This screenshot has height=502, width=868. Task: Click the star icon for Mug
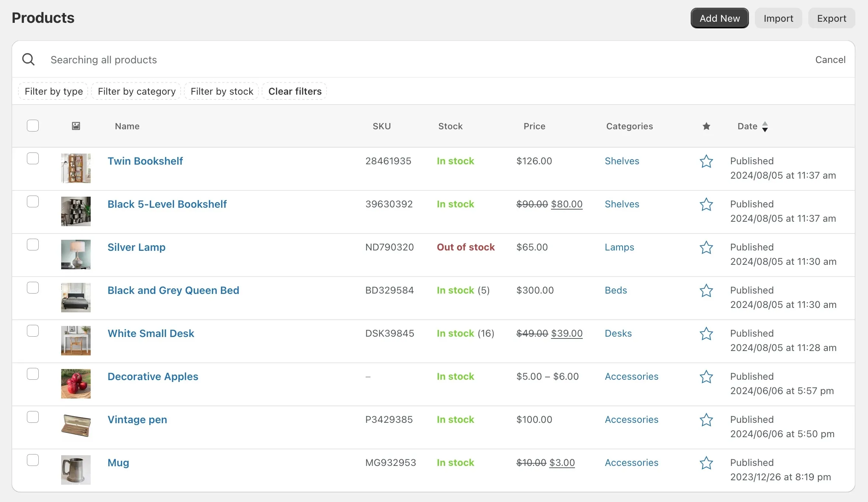point(705,463)
